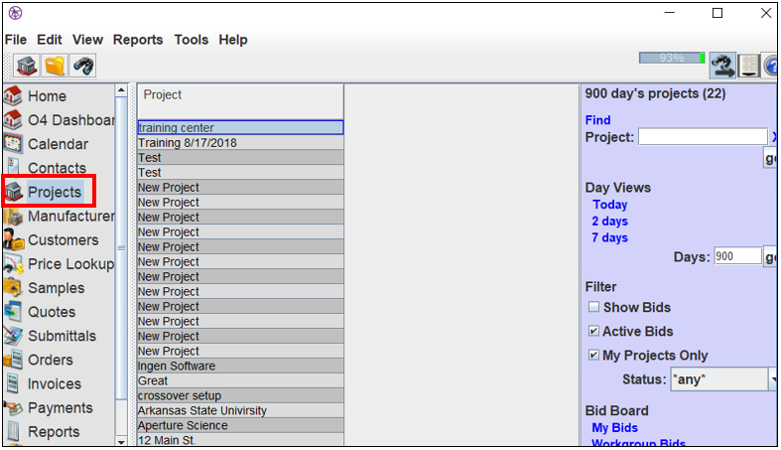Click the 7 days link
This screenshot has width=781, height=450.
(610, 238)
